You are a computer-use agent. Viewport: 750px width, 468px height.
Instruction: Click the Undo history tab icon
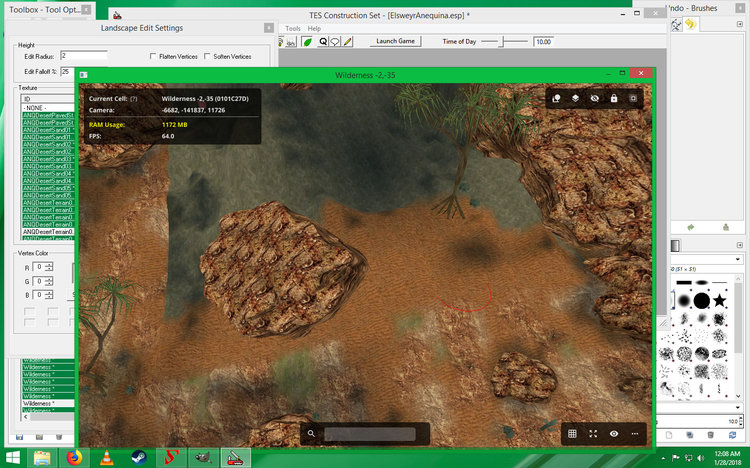690,24
